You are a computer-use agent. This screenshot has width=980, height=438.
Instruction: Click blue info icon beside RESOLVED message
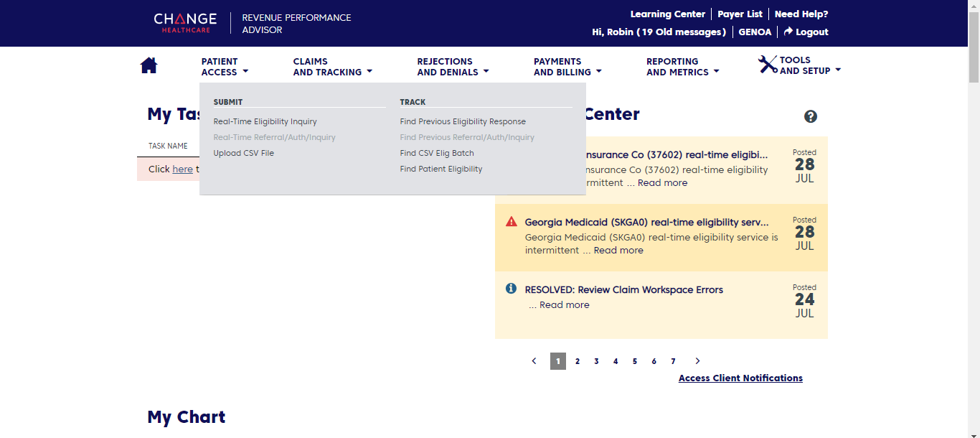512,289
